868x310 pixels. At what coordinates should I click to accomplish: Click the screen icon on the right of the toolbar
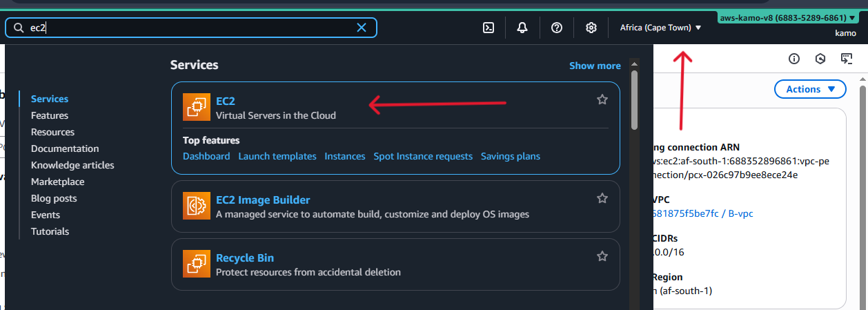click(847, 59)
